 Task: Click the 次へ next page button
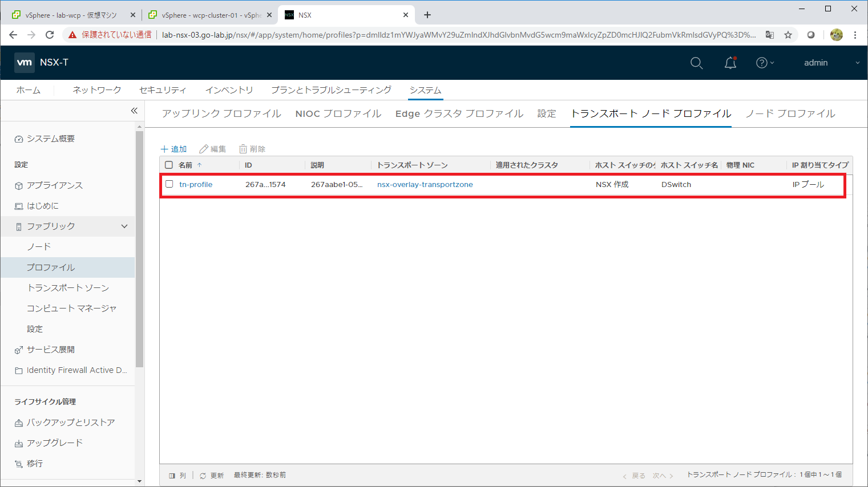click(x=663, y=476)
